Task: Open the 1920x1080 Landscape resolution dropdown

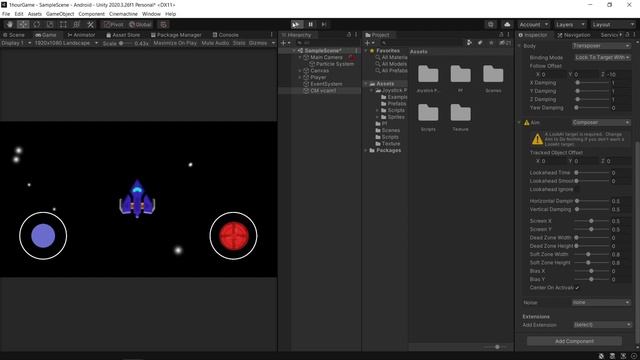Action: click(66, 43)
